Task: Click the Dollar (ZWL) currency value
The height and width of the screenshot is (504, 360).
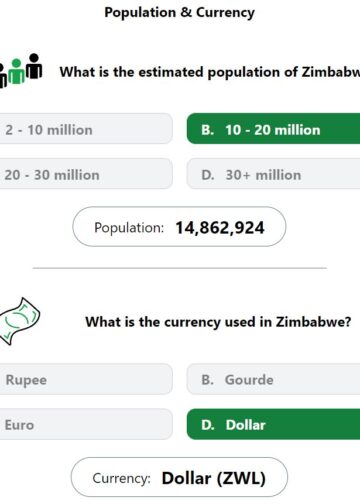Action: pos(214,478)
